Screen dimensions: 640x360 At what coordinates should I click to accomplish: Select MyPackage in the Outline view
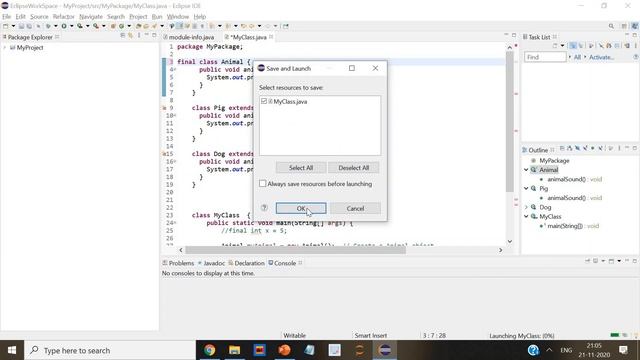[x=554, y=161]
